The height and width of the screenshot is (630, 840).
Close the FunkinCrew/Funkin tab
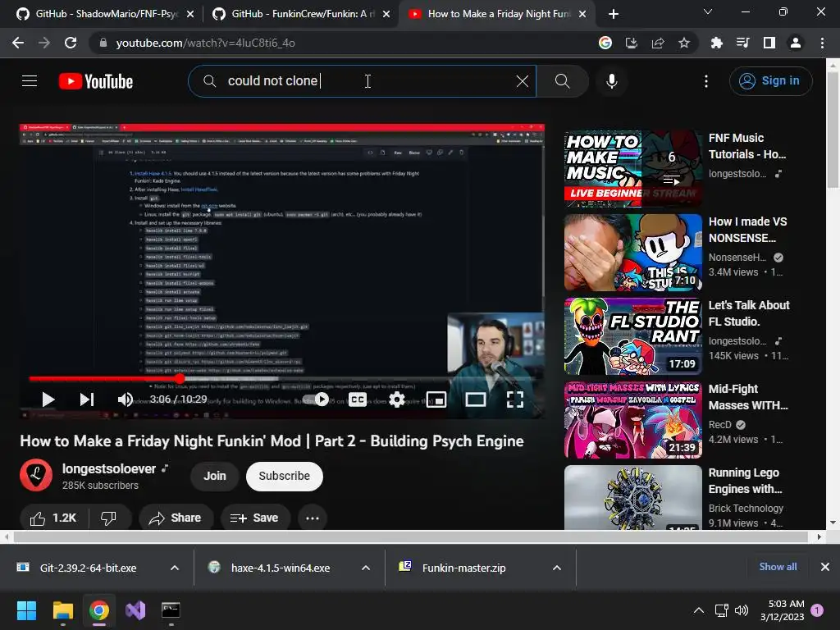386,14
